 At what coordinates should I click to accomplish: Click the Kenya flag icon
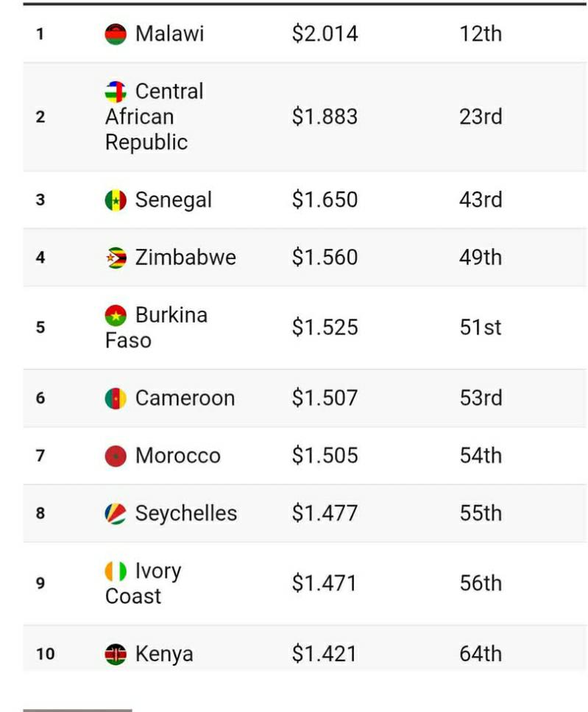116,654
